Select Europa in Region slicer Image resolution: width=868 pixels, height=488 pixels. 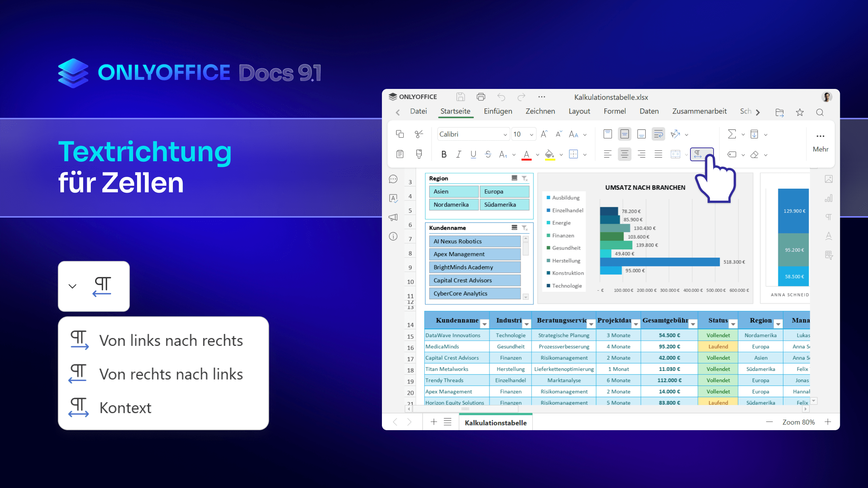tap(504, 192)
